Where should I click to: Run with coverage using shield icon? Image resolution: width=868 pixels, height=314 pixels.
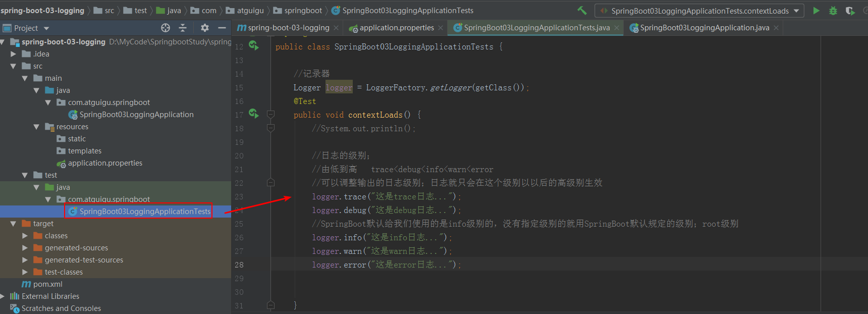[x=850, y=11]
